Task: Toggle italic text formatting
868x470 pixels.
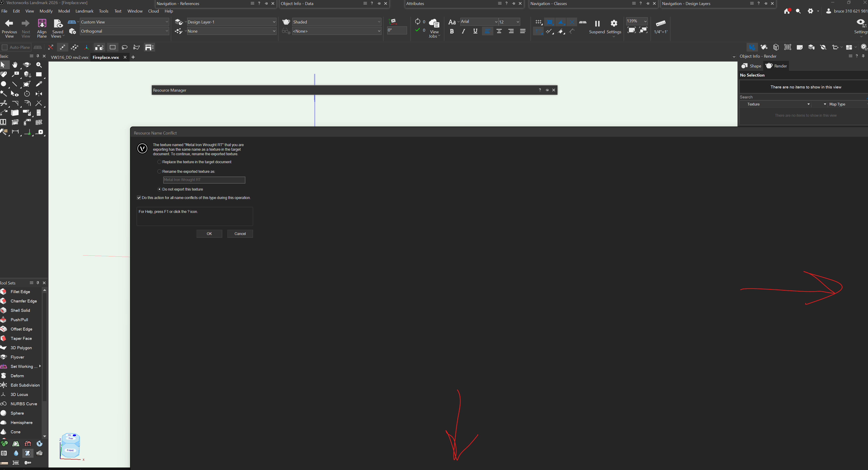Action: click(x=463, y=31)
